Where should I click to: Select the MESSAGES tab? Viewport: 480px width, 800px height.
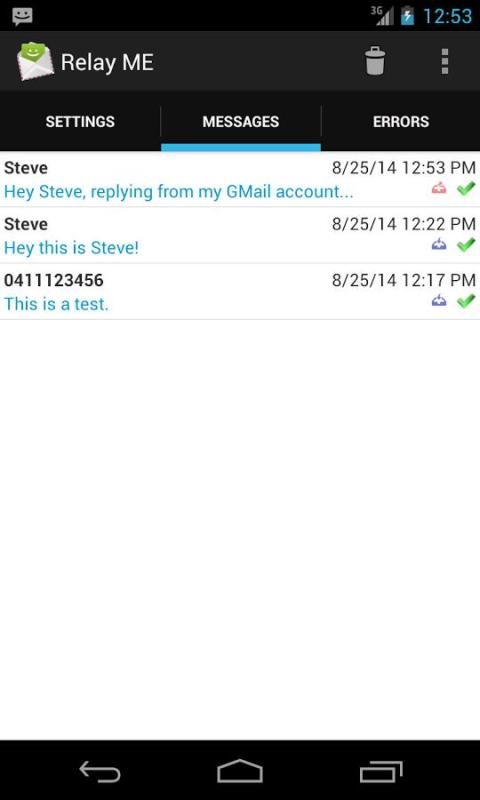pyautogui.click(x=241, y=121)
